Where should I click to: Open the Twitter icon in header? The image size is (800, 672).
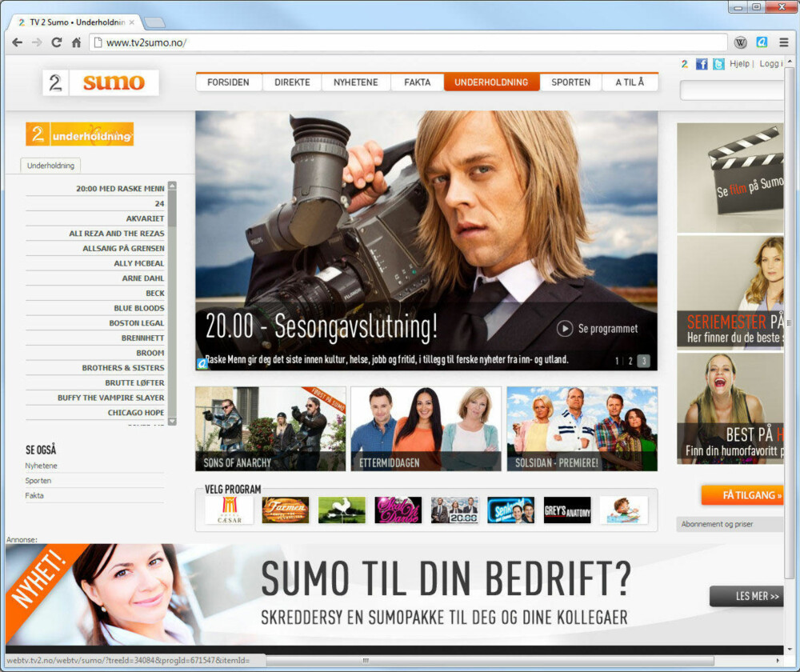(x=718, y=64)
